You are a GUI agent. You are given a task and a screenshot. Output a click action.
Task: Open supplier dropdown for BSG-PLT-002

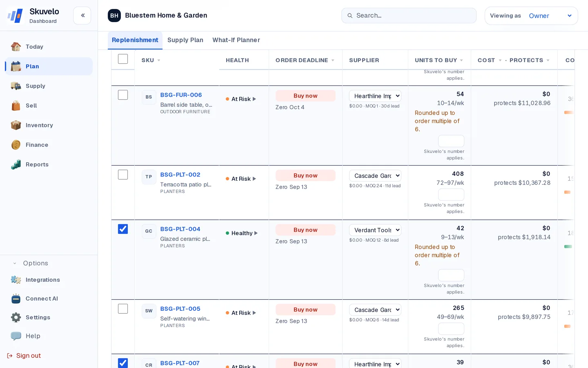tap(375, 175)
